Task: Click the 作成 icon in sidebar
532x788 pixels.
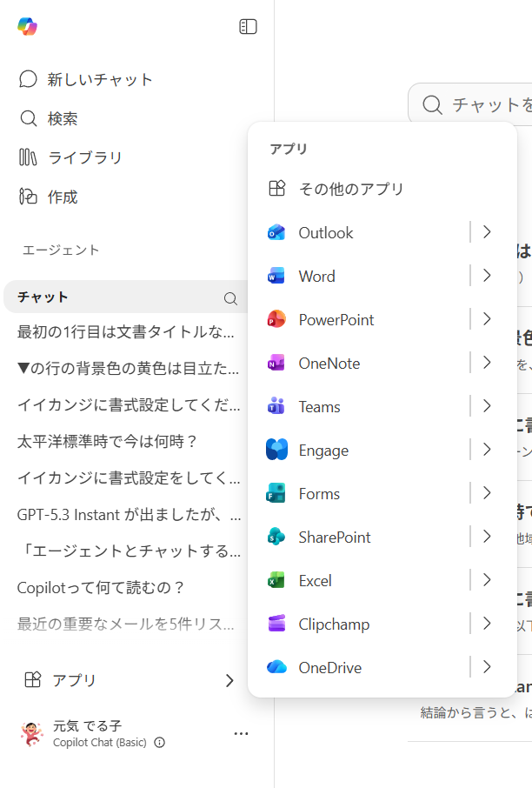Action: click(x=28, y=197)
